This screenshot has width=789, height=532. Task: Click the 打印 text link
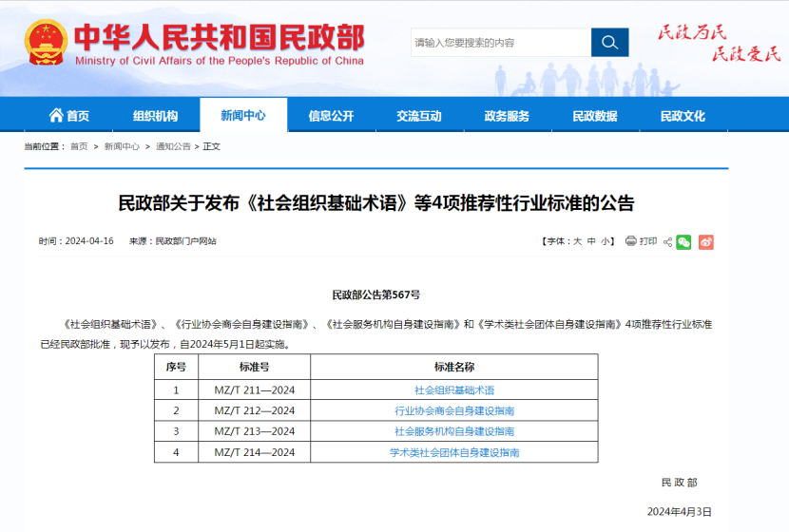tap(648, 241)
